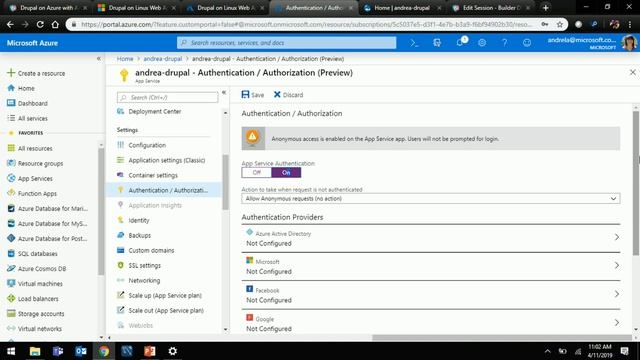Open Virtual machines favorite
The width and height of the screenshot is (640, 360).
pos(40,284)
